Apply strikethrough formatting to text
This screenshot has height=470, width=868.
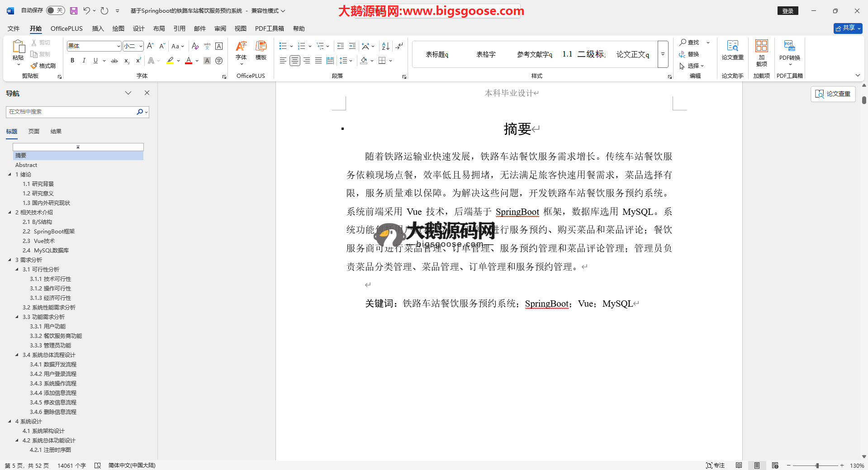click(114, 61)
